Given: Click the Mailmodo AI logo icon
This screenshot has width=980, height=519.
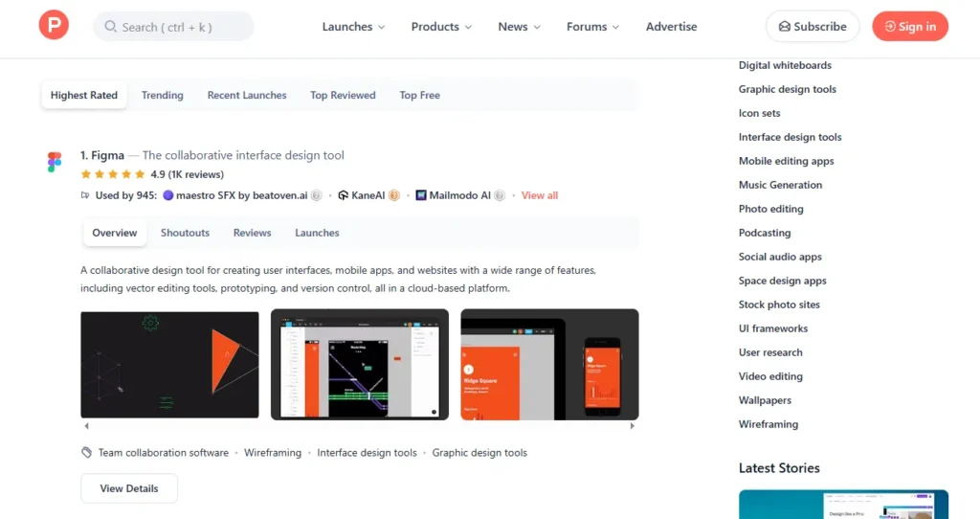Looking at the screenshot, I should (421, 195).
